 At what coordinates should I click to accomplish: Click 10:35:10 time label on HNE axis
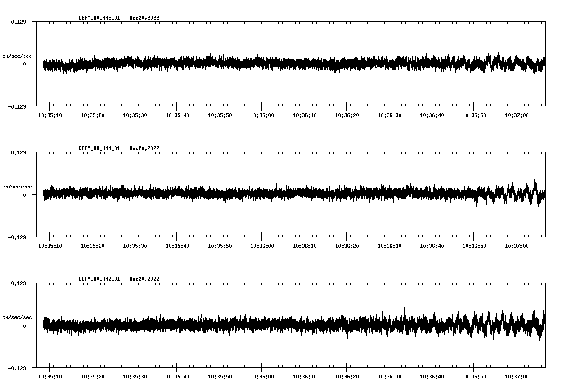click(50, 115)
